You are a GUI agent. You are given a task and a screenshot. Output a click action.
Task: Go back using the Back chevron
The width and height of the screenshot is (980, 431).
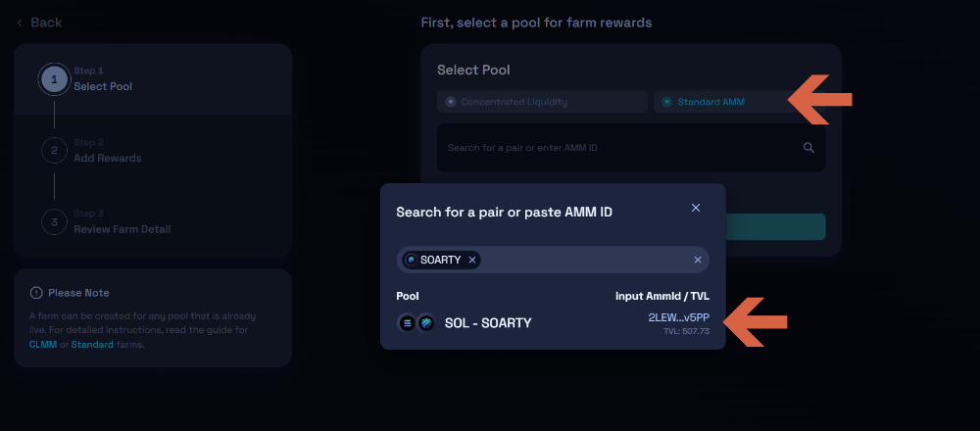coord(21,23)
